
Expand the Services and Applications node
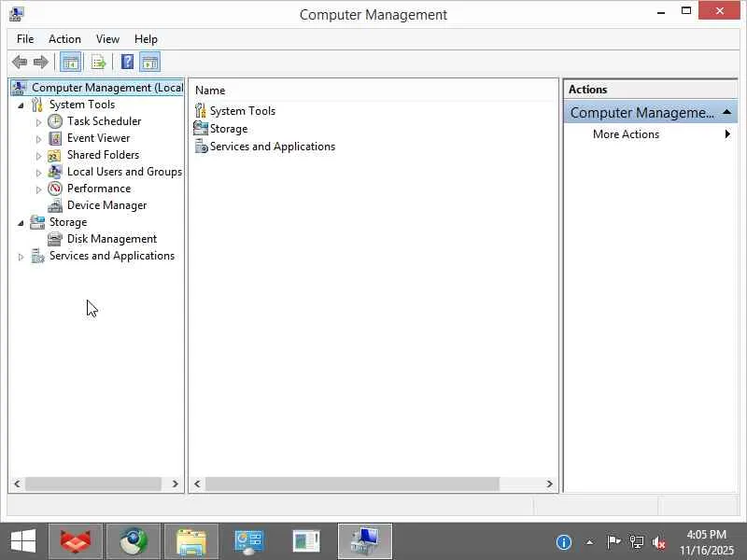click(x=21, y=257)
